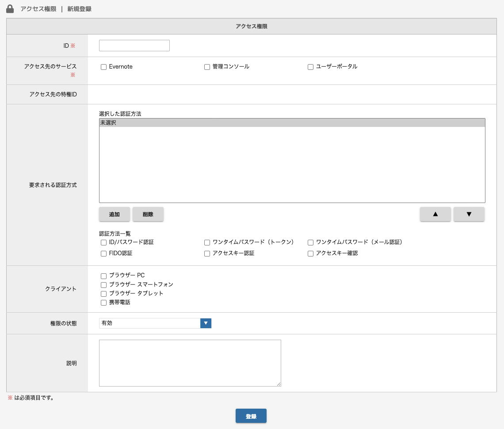504x429 pixels.
Task: Select 未選択 in the authentication list
Action: (292, 123)
